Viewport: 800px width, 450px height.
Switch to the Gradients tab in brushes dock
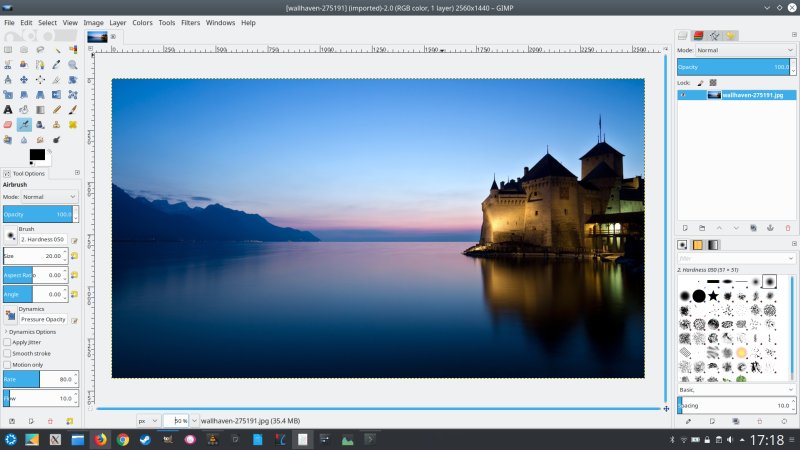(x=713, y=245)
